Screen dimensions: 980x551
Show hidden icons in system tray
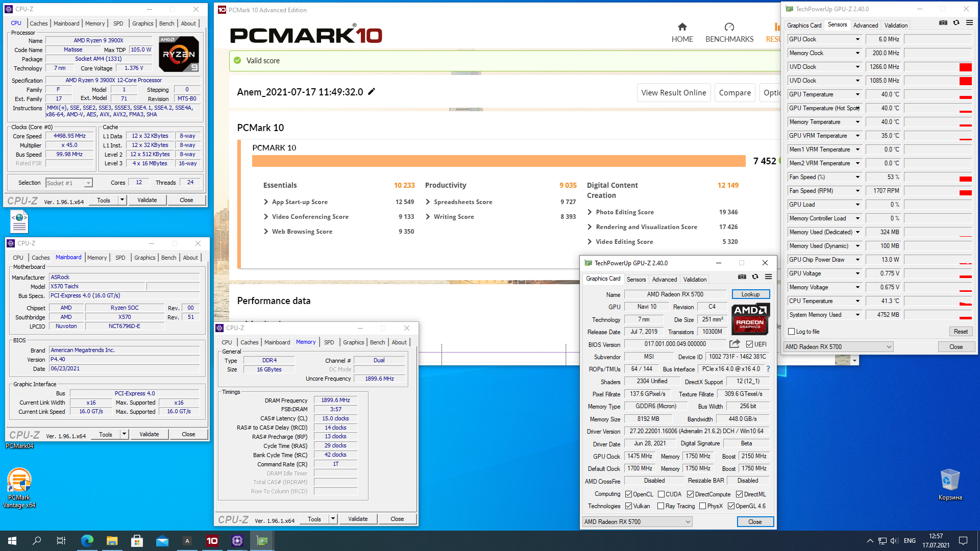[870, 541]
